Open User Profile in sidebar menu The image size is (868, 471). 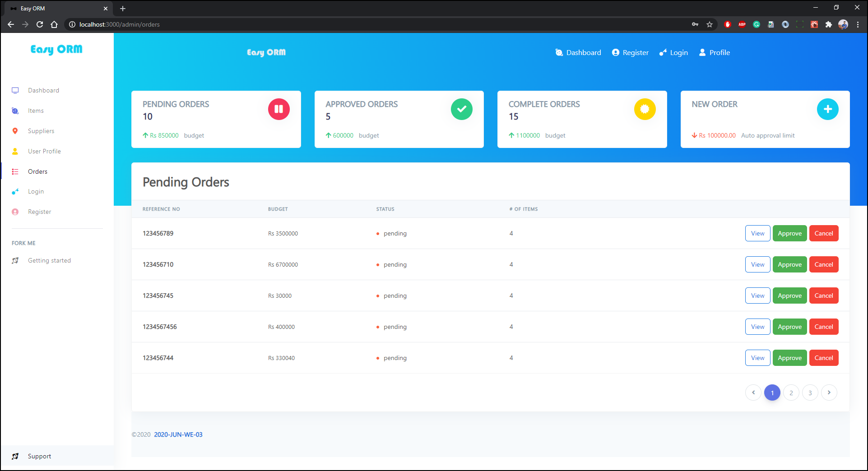44,151
